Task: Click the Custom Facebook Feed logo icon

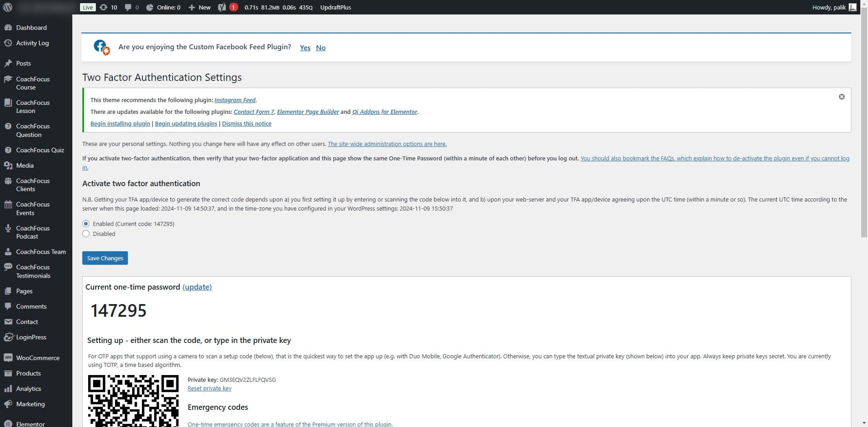Action: (x=101, y=47)
